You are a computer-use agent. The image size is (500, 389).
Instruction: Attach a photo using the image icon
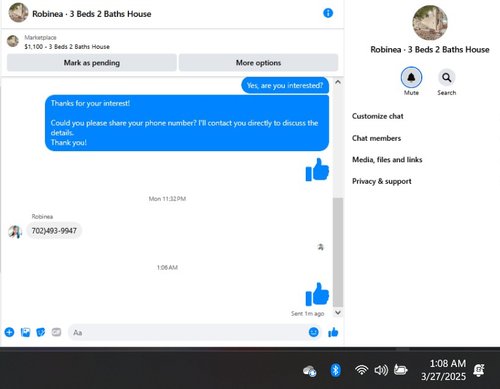coord(25,332)
